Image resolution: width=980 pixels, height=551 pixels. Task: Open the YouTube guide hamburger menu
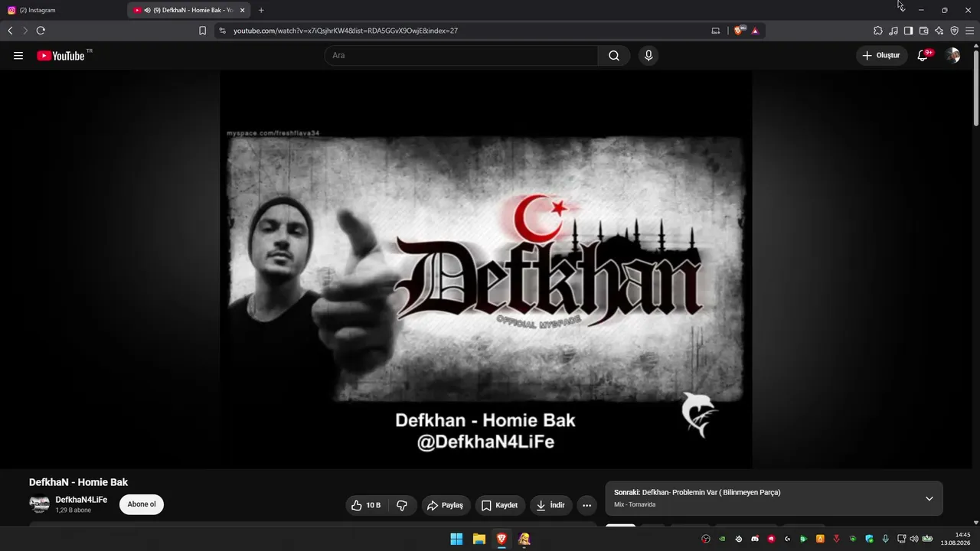tap(18, 56)
